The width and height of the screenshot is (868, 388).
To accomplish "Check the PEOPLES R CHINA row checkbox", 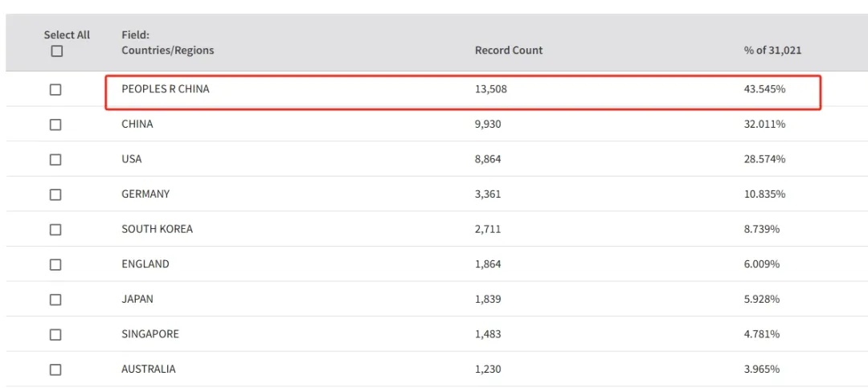I will click(x=55, y=89).
